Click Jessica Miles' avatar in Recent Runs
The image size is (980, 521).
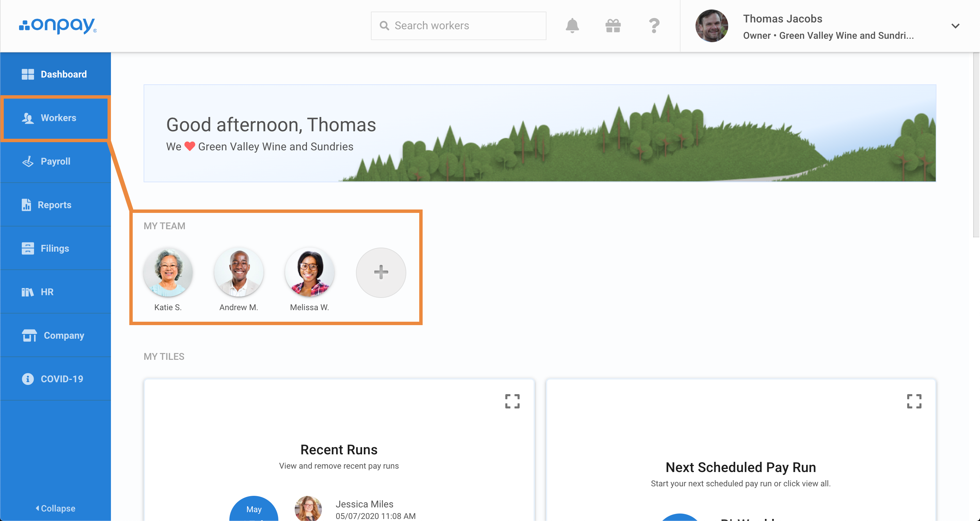308,508
